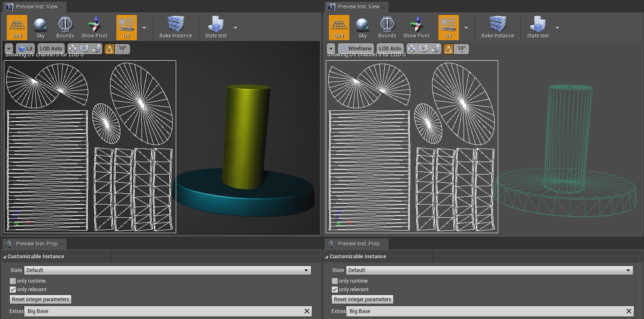Toggle Grid in left preview toolbar
The height and width of the screenshot is (319, 644).
click(17, 27)
